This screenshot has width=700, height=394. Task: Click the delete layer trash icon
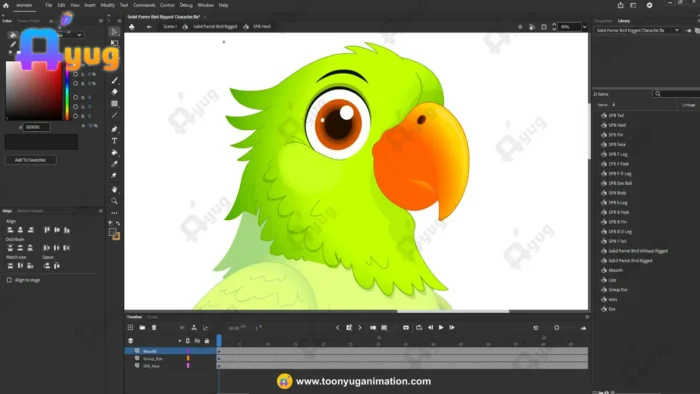point(154,328)
